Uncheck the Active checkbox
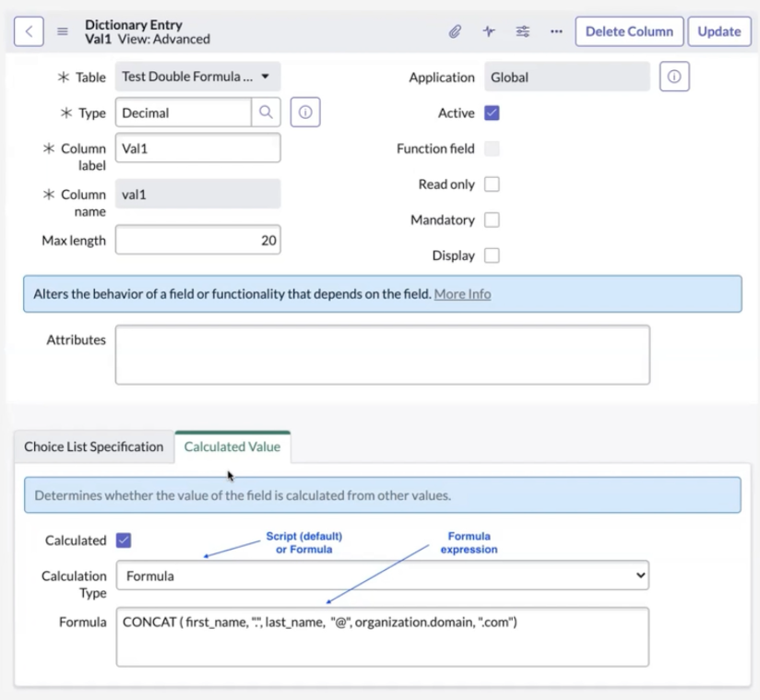This screenshot has width=760, height=700. (x=492, y=113)
